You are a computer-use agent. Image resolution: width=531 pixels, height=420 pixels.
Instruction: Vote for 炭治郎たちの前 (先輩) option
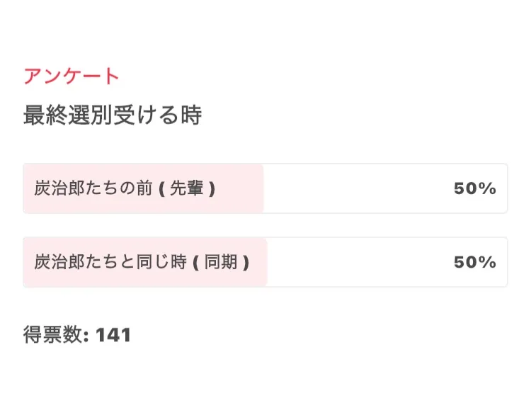pyautogui.click(x=265, y=188)
